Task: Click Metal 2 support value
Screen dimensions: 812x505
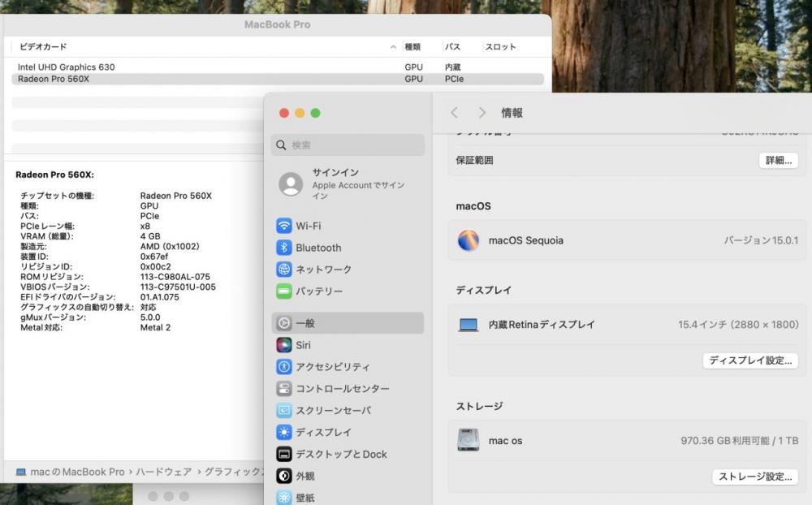Action: click(155, 327)
